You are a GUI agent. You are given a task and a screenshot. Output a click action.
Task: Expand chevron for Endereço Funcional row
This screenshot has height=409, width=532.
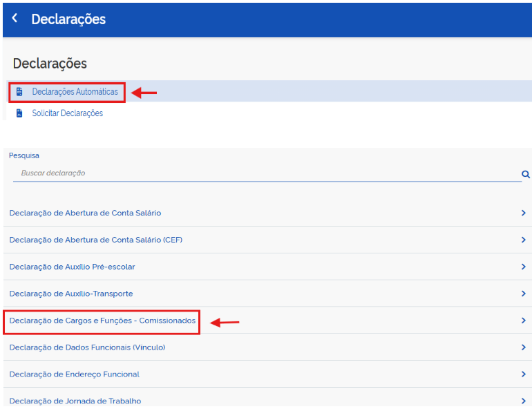click(x=524, y=374)
